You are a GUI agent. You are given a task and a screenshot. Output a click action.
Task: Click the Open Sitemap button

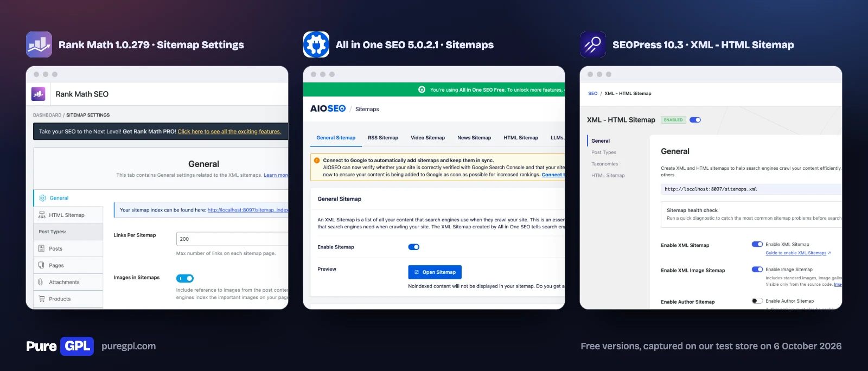click(x=435, y=272)
